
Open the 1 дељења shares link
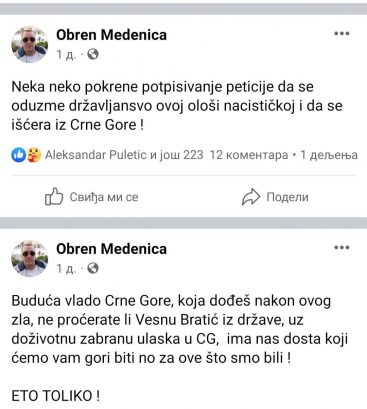(329, 155)
